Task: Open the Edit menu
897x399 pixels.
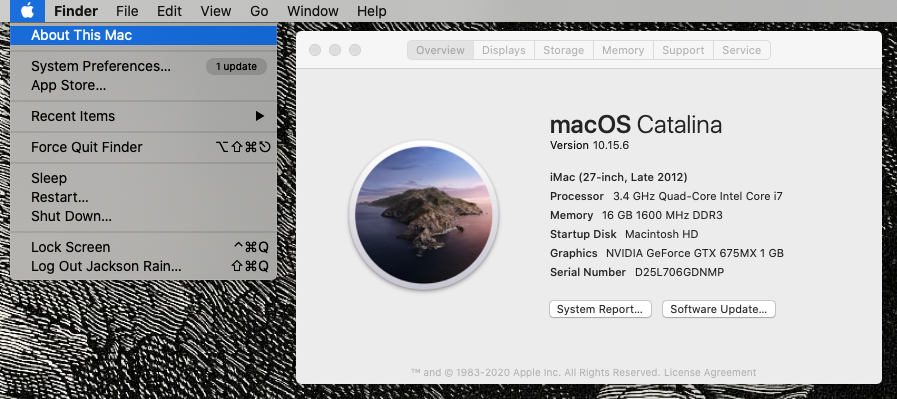Action: click(169, 11)
